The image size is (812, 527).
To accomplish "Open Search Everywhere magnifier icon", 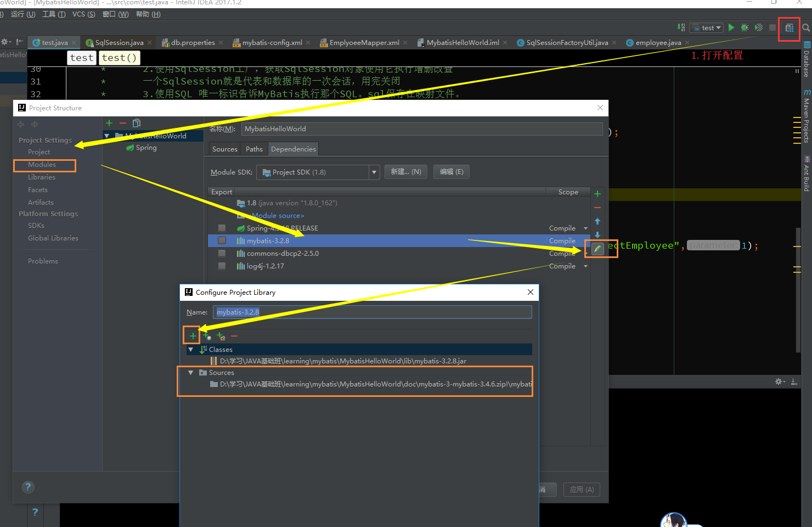I will (x=806, y=27).
